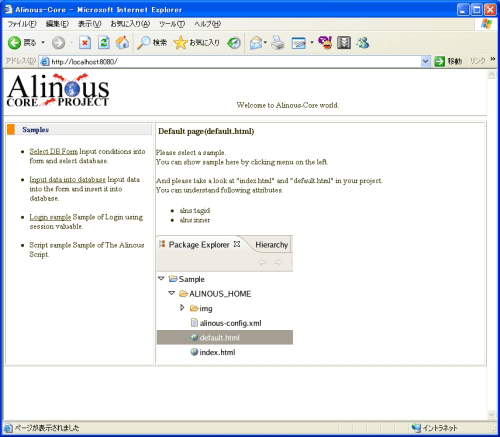
Task: Select alinous-config.xml file
Action: (x=226, y=323)
